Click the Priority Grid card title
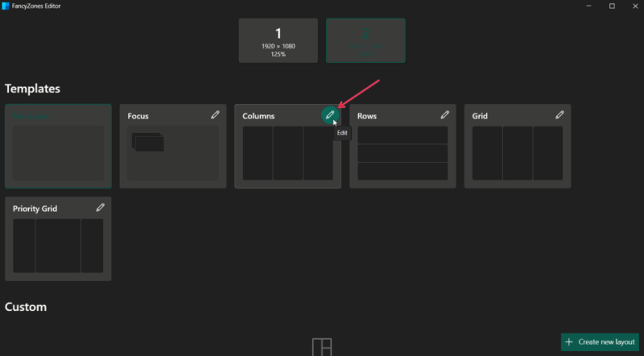This screenshot has width=644, height=356. click(x=36, y=208)
